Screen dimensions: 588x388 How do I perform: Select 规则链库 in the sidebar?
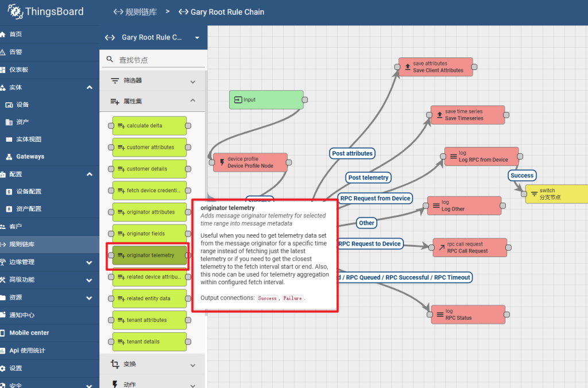click(x=49, y=244)
